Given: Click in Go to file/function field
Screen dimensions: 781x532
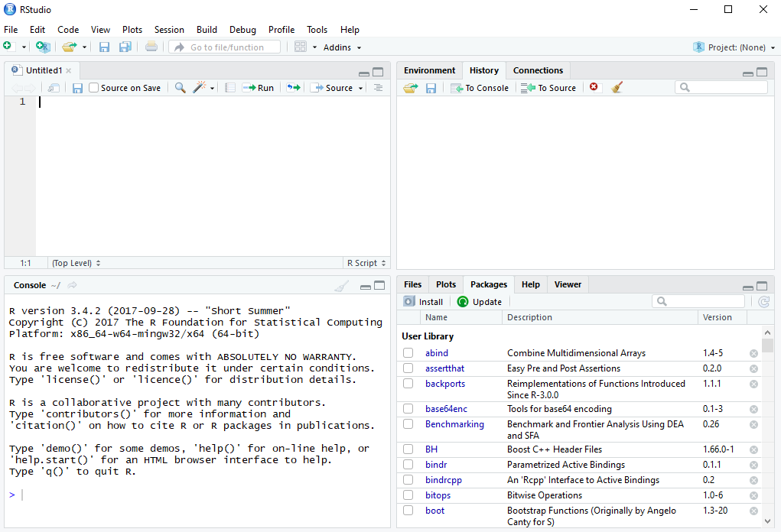Looking at the screenshot, I should (x=225, y=47).
